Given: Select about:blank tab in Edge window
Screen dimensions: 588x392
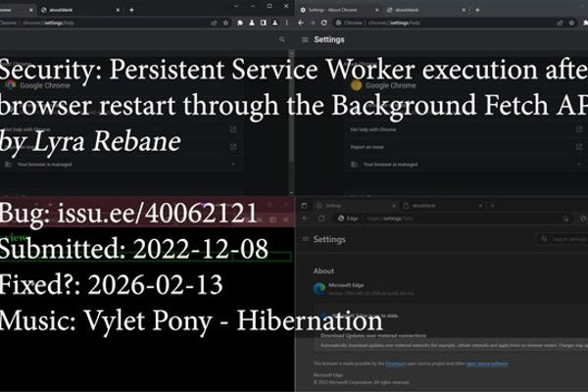Looking at the screenshot, I should (x=443, y=206).
